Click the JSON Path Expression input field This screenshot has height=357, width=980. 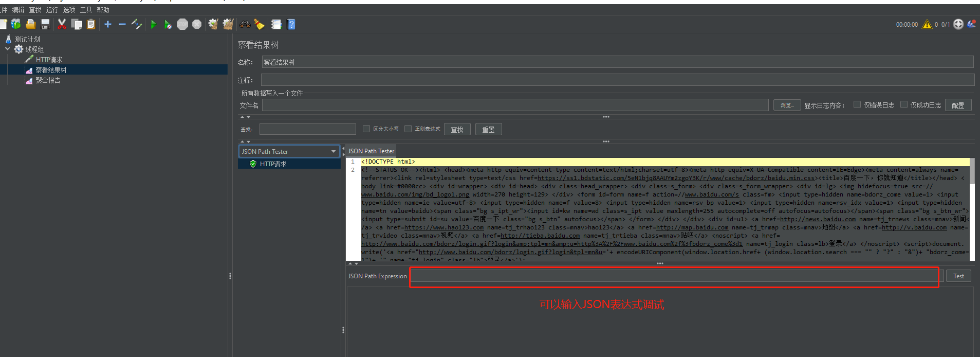(x=677, y=276)
